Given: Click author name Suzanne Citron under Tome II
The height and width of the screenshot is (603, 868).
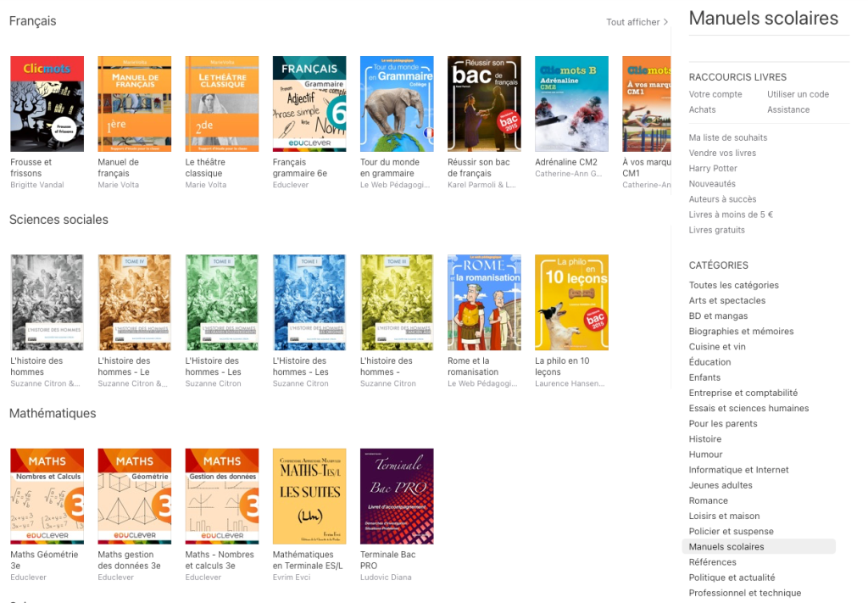Looking at the screenshot, I should (214, 383).
